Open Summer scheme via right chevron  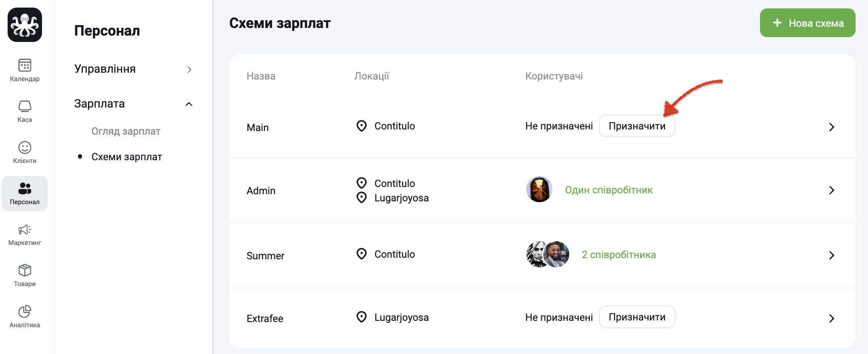832,255
